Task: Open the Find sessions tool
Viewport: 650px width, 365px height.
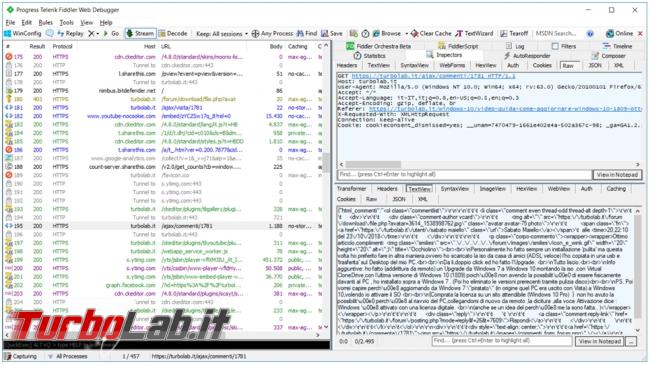Action: click(300, 34)
